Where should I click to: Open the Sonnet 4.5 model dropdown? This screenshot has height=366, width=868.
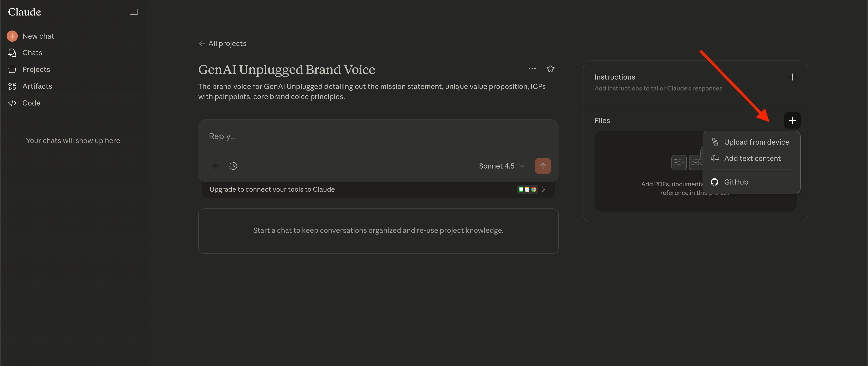click(501, 166)
